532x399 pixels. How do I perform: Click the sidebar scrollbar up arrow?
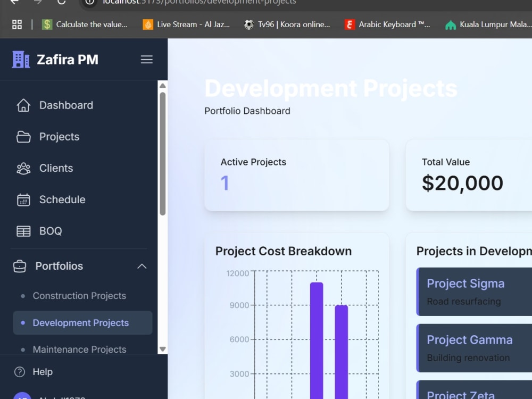coord(162,86)
